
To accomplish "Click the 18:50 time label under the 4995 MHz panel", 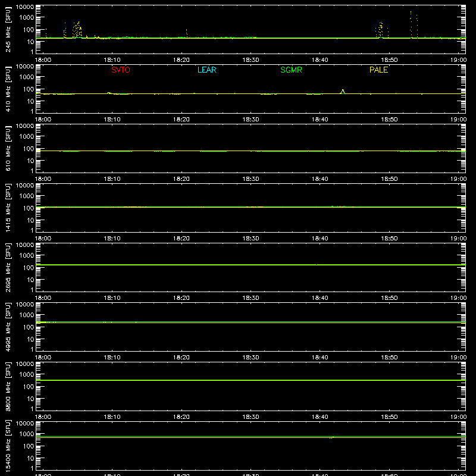I will click(389, 358).
